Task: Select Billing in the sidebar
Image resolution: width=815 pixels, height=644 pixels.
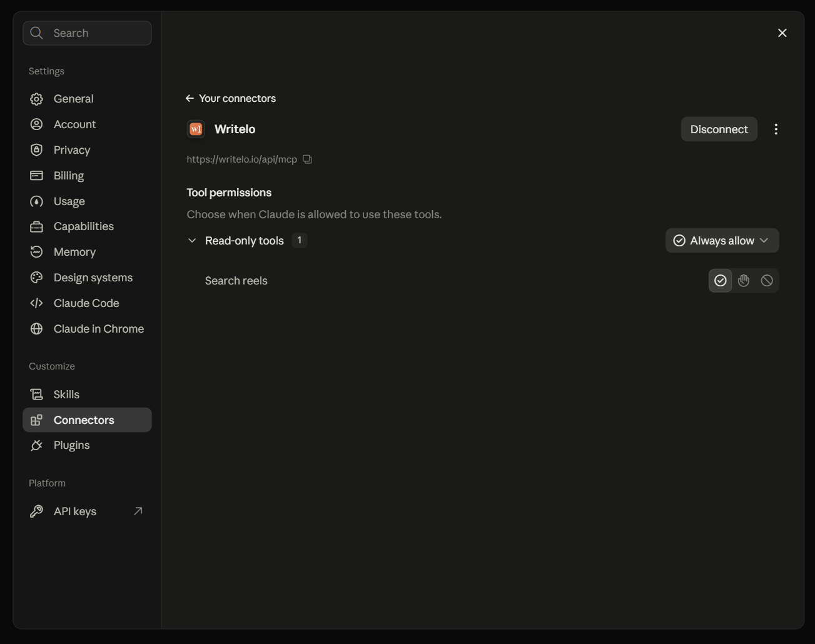Action: pos(87,176)
